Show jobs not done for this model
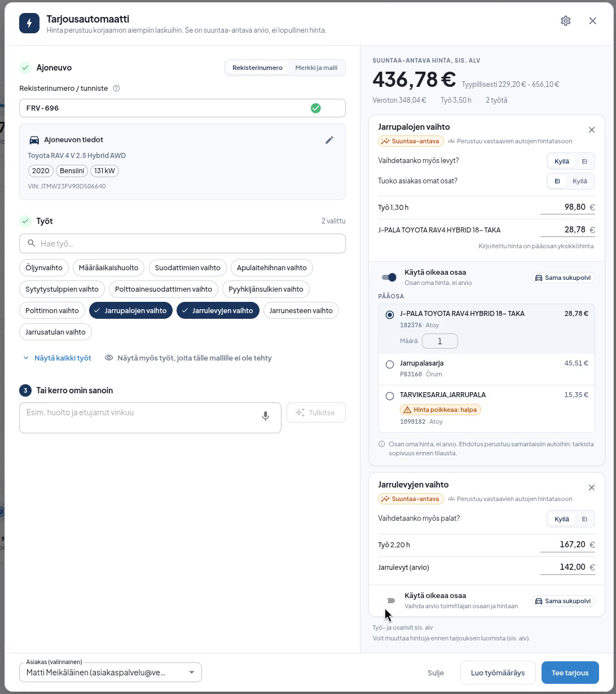The width and height of the screenshot is (616, 694). tap(188, 358)
